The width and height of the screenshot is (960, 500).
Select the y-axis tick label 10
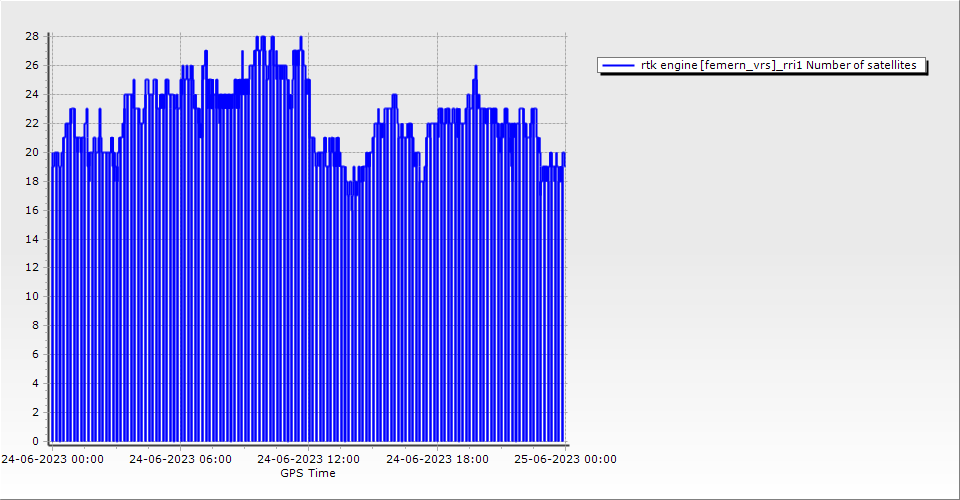point(32,296)
